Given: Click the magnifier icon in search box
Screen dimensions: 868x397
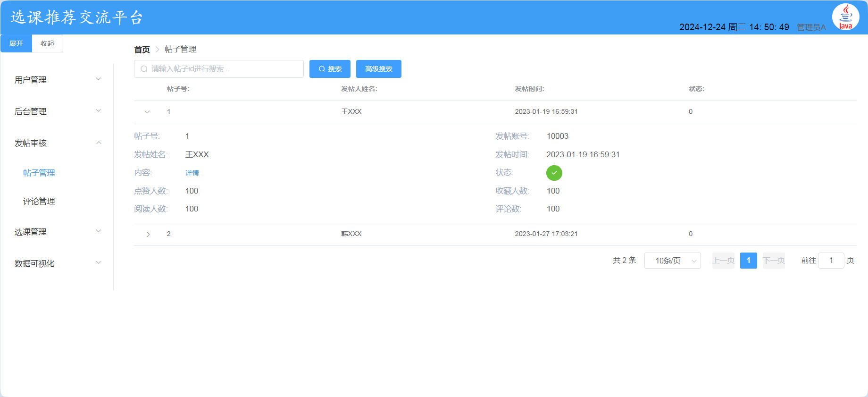Looking at the screenshot, I should point(144,69).
